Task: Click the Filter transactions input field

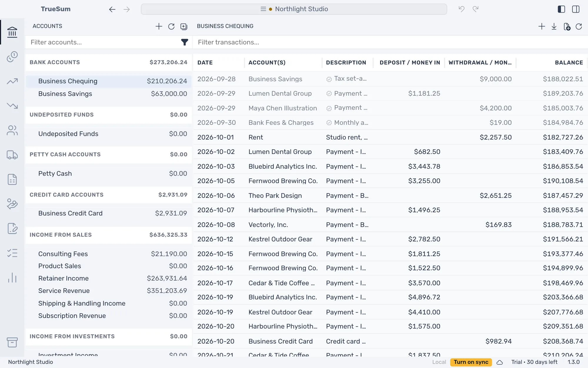Action: [390, 42]
